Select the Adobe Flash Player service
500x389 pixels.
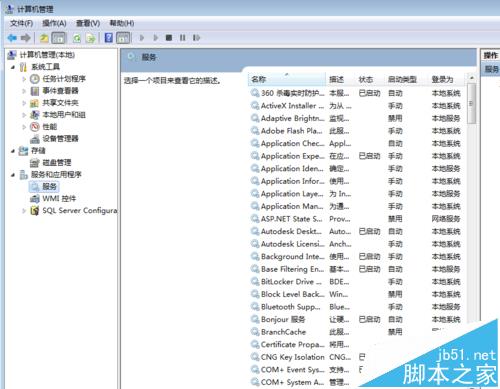[x=356, y=131]
